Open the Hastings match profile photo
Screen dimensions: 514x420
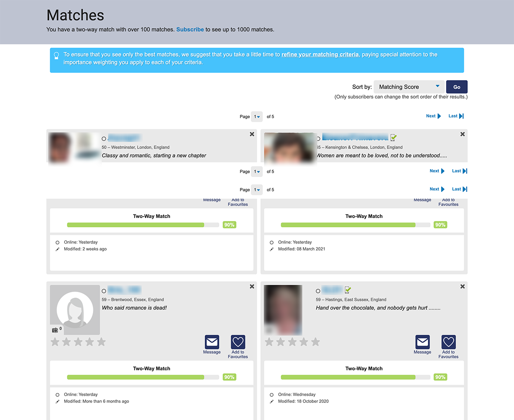283,310
